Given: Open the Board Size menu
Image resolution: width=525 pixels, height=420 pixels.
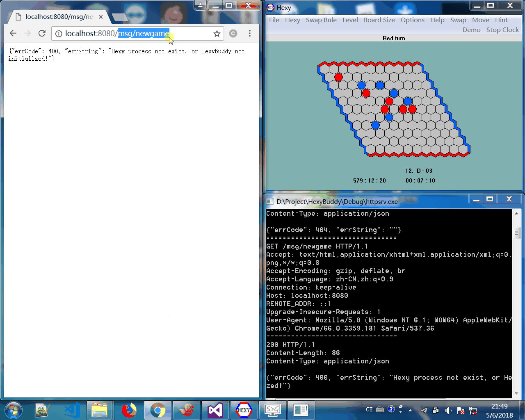Looking at the screenshot, I should 379,20.
